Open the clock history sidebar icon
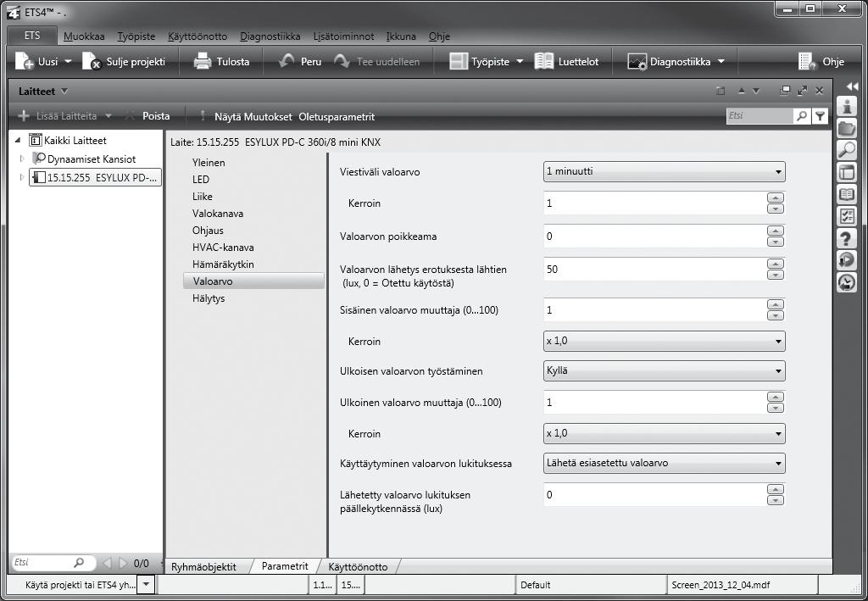Screen dimensions: 868x601 (x=846, y=283)
